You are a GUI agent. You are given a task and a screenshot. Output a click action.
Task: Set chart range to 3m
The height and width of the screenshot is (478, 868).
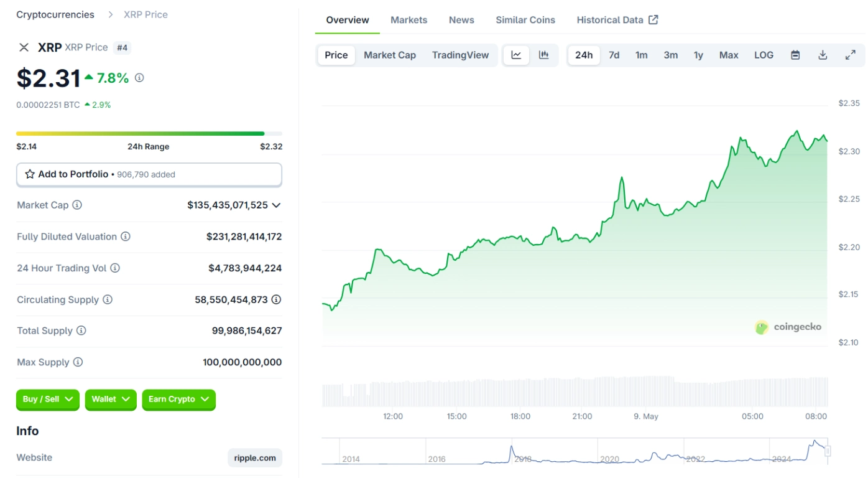(x=670, y=55)
